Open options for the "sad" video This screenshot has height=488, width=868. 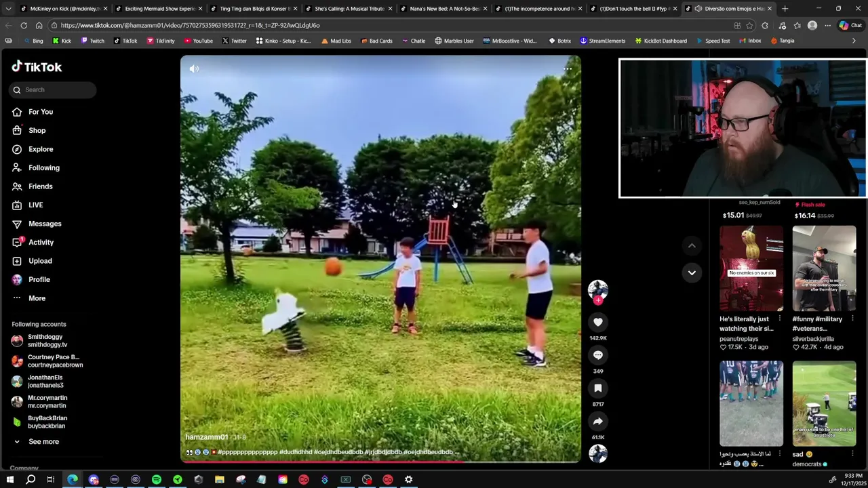[x=852, y=454]
